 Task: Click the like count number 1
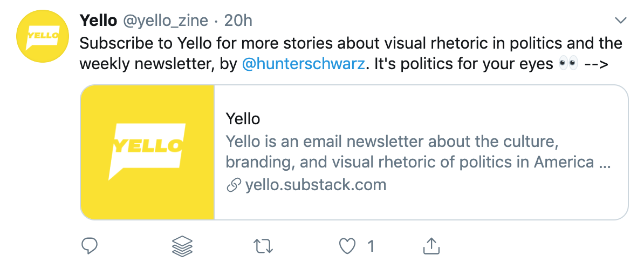click(x=371, y=246)
